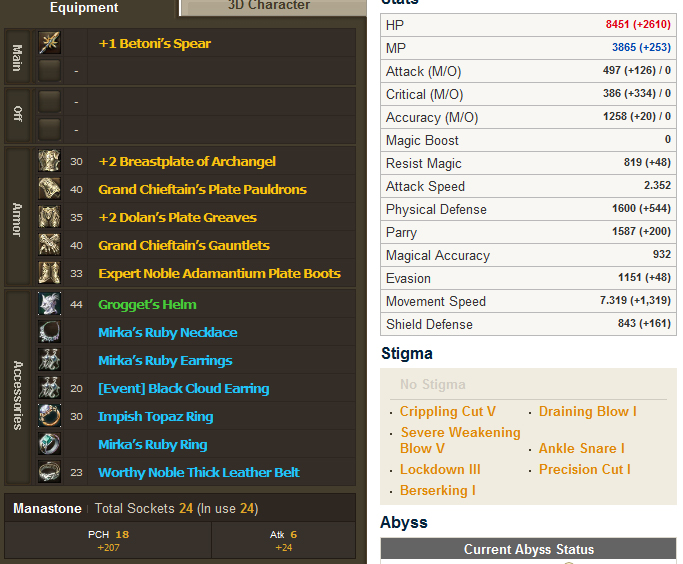
Task: Click the Magic Boost stat label
Action: (422, 140)
